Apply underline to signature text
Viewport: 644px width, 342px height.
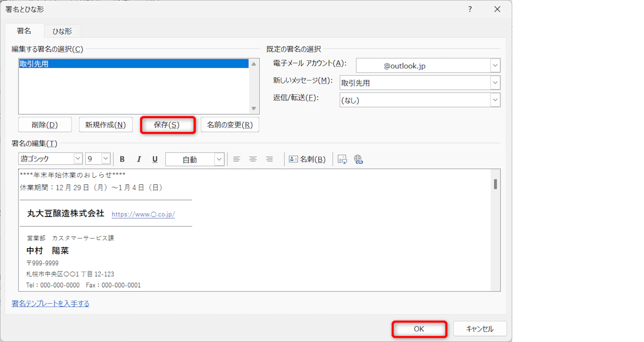[155, 159]
